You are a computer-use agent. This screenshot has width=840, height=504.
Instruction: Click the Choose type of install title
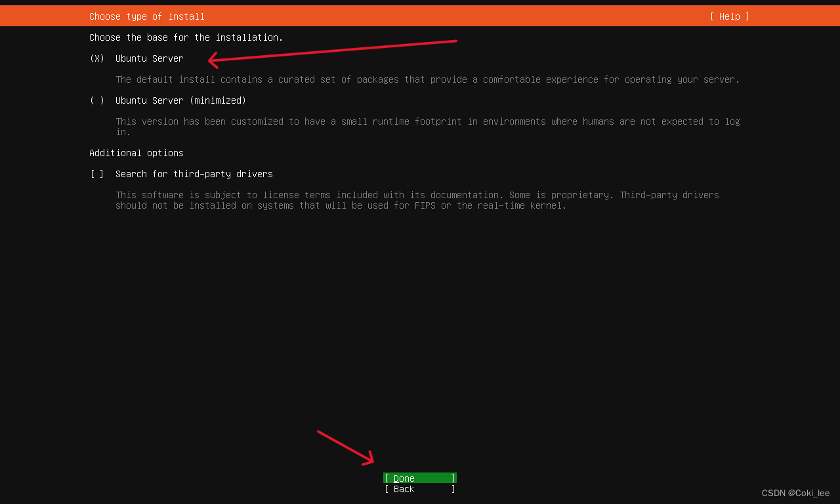coord(146,16)
